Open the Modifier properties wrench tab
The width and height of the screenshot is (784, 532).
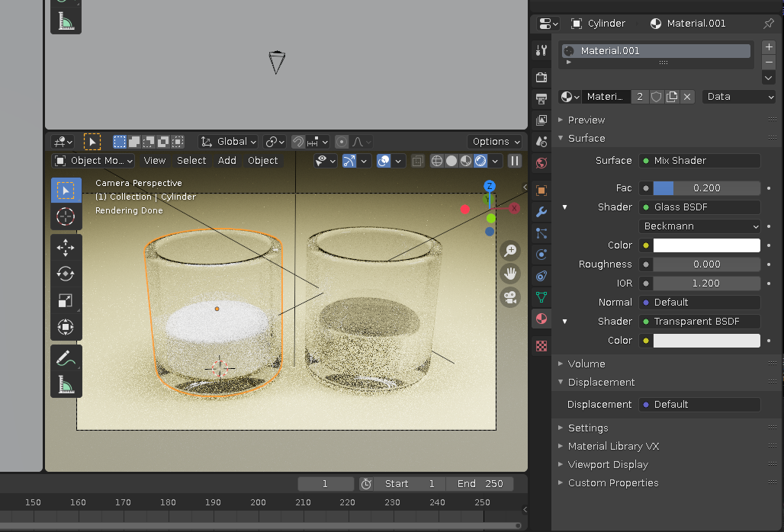point(541,212)
